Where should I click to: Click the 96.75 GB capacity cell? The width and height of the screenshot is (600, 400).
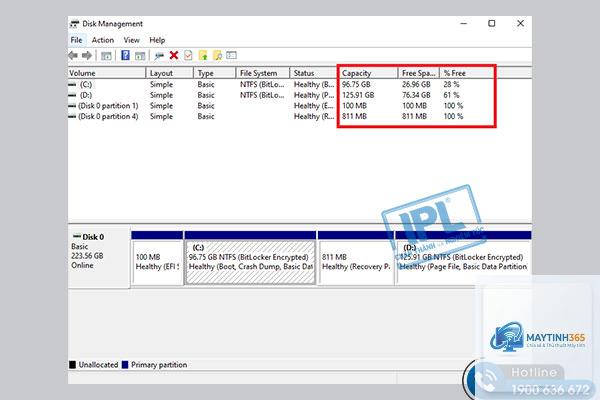pos(356,84)
